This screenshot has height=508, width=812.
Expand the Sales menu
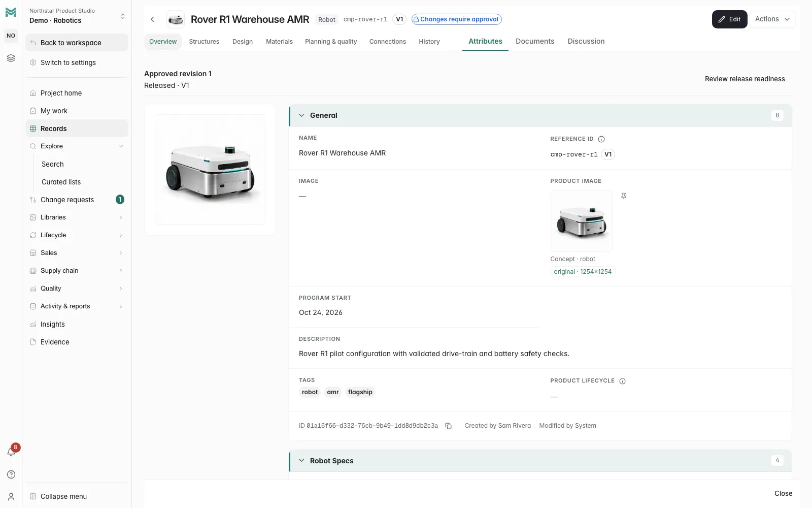coord(121,253)
